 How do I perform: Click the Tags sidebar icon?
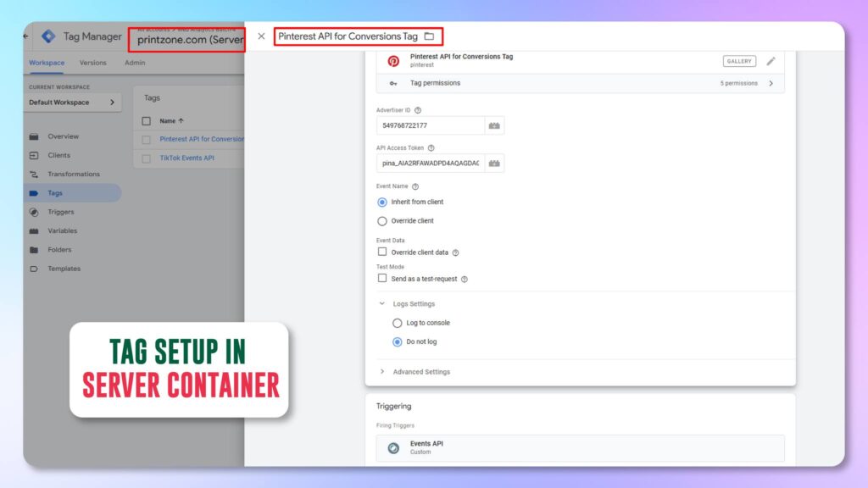34,193
